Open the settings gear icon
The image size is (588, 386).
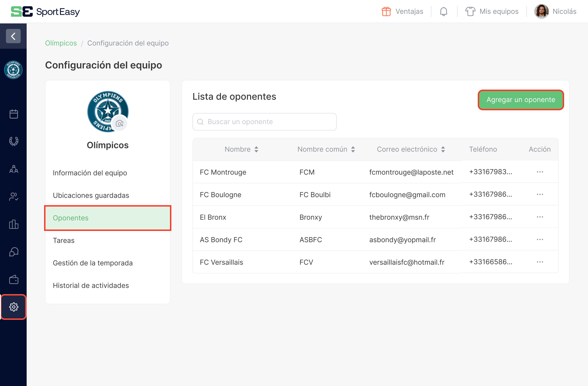pos(14,307)
